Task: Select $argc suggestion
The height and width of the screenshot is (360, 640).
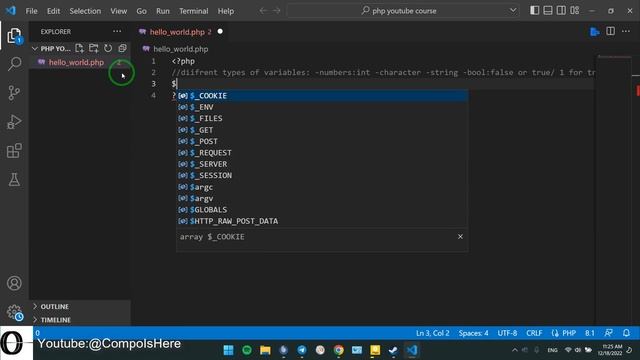Action: point(322,187)
